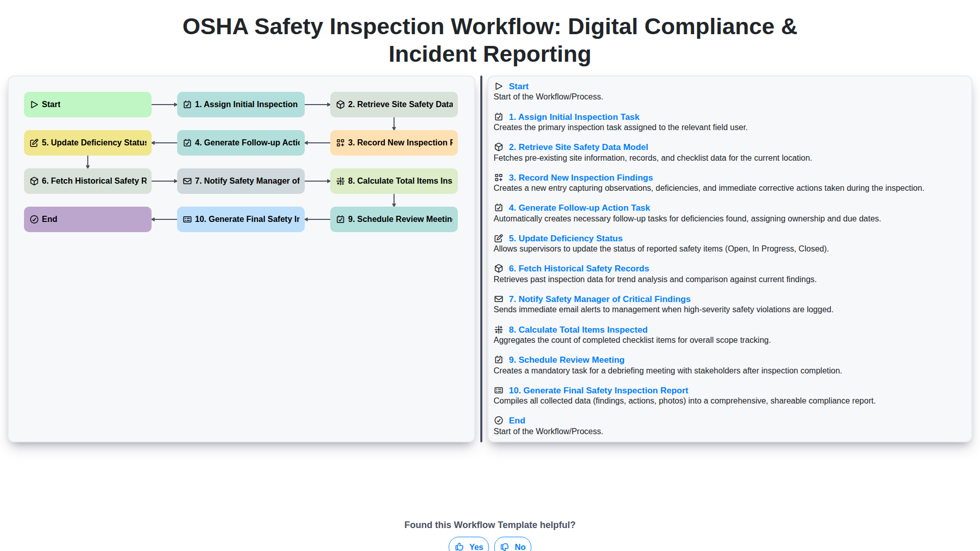Click envelope icon beside Notify Safety Manager heading
This screenshot has width=980, height=551.
[499, 299]
